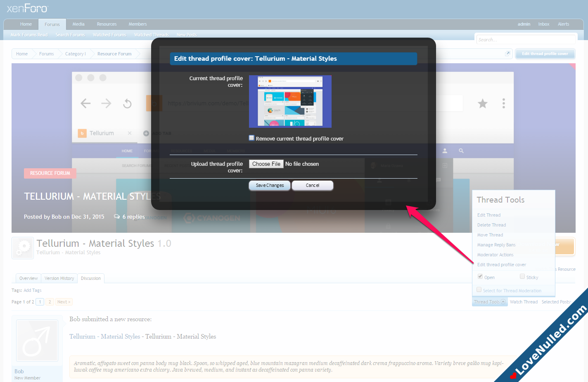This screenshot has height=382, width=588.
Task: Click Watched Threads link
Action: [x=151, y=35]
